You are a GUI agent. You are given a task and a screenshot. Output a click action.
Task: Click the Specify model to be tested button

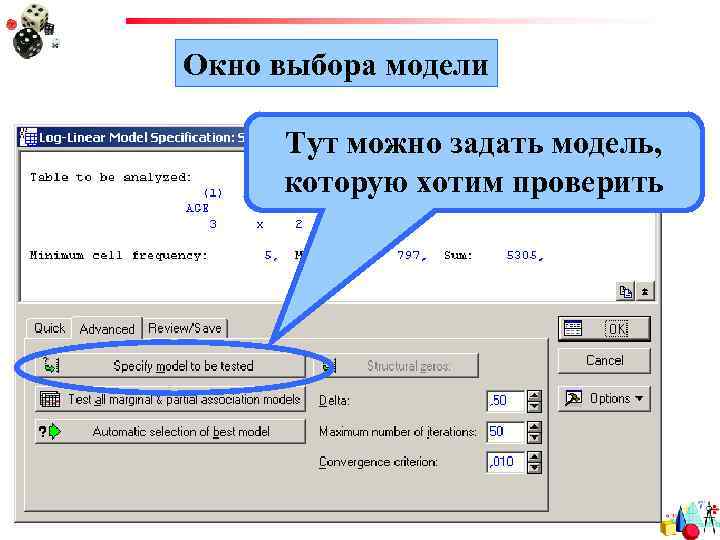click(170, 366)
